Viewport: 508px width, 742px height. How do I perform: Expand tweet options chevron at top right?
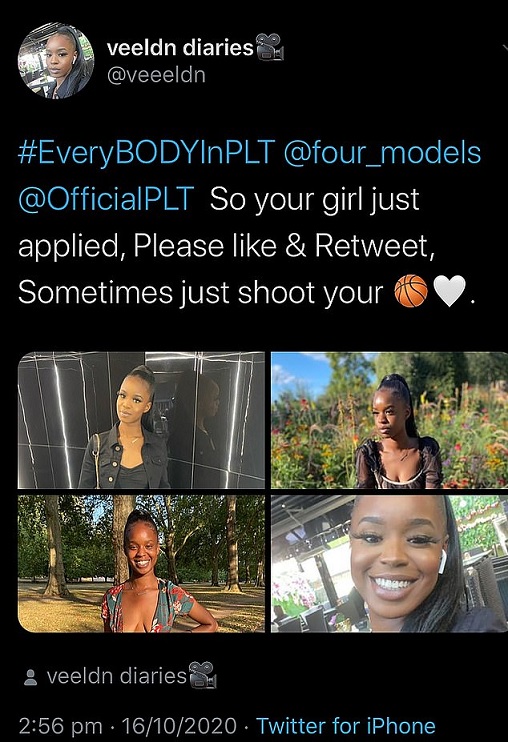[504, 47]
